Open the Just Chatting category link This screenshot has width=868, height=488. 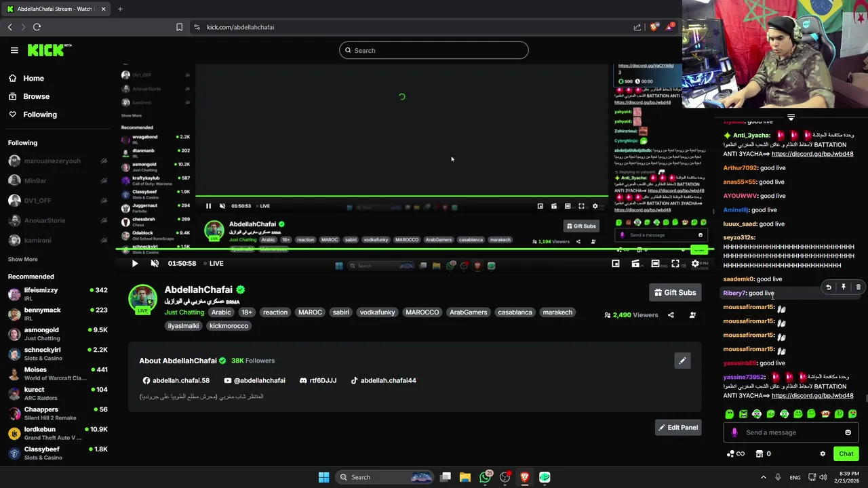184,312
